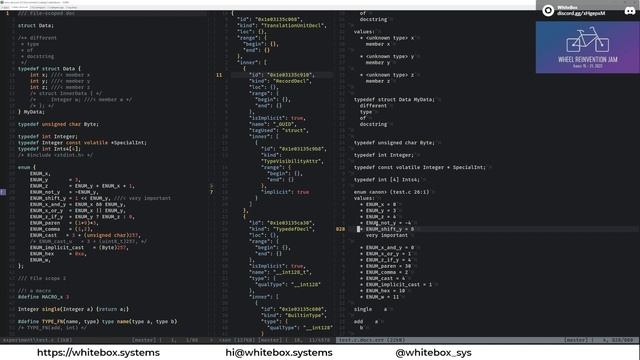Image resolution: width=640 pixels, height=360 pixels.
Task: Click the 'ENUM_hex = 0xa,' line
Action: (58, 253)
